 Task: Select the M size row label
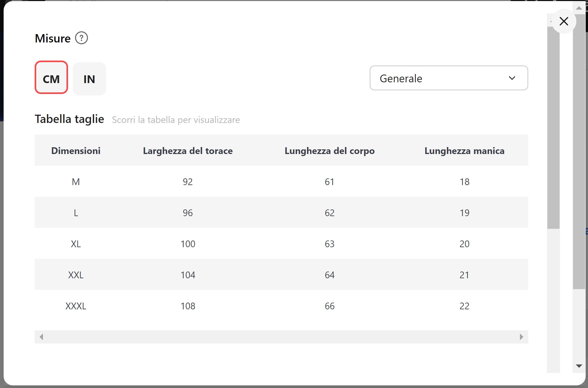tap(76, 182)
